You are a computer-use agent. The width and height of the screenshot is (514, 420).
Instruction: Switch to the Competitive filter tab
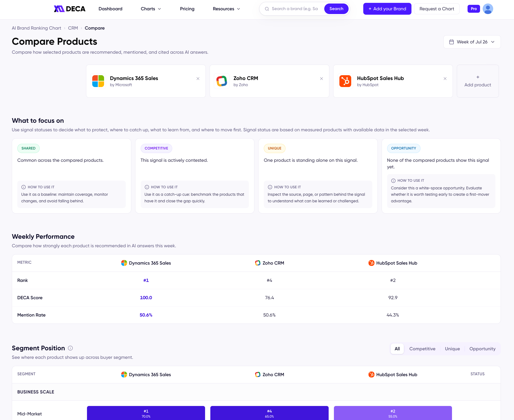pos(422,349)
